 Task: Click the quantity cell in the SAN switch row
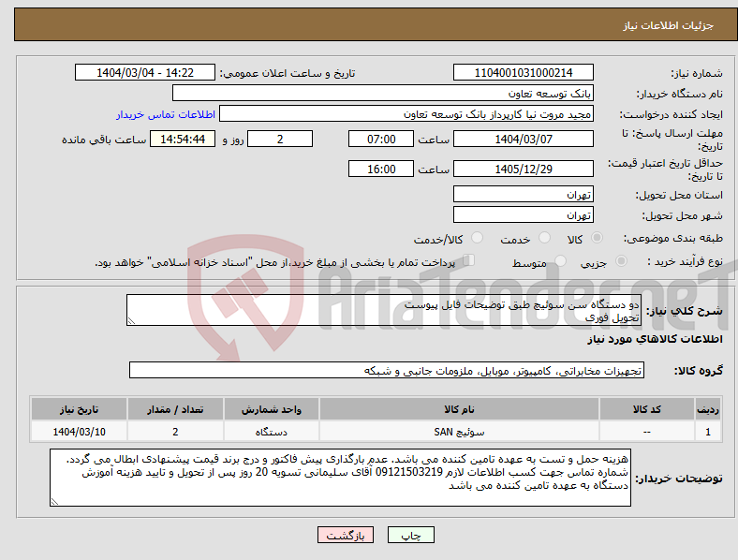175,432
